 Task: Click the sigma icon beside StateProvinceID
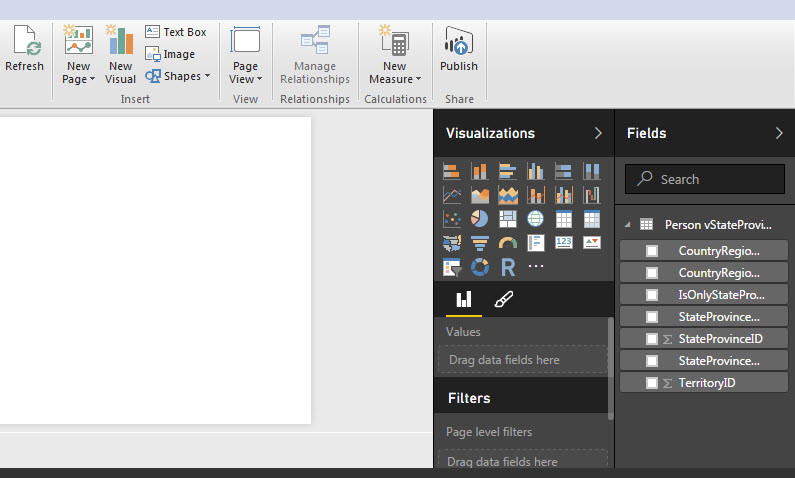(x=668, y=339)
